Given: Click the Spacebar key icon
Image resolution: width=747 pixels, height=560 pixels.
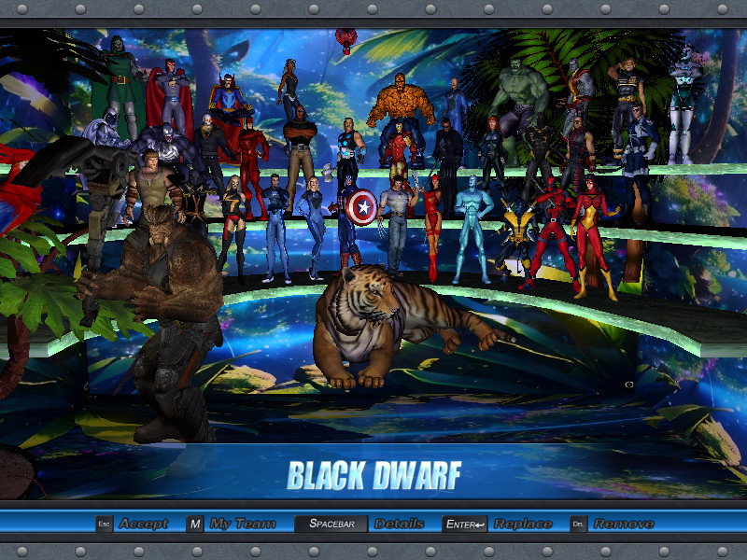Looking at the screenshot, I should click(x=331, y=524).
